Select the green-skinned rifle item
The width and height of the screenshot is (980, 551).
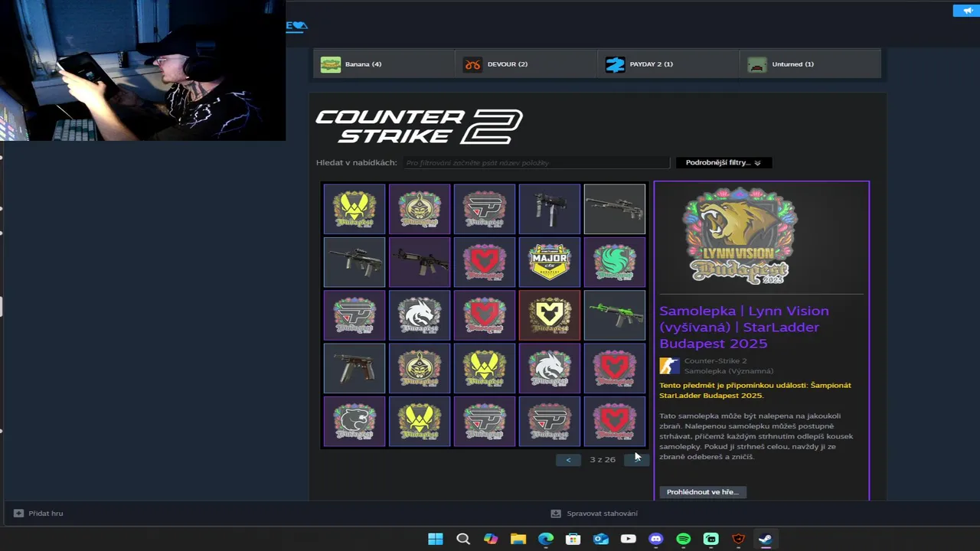(x=615, y=315)
